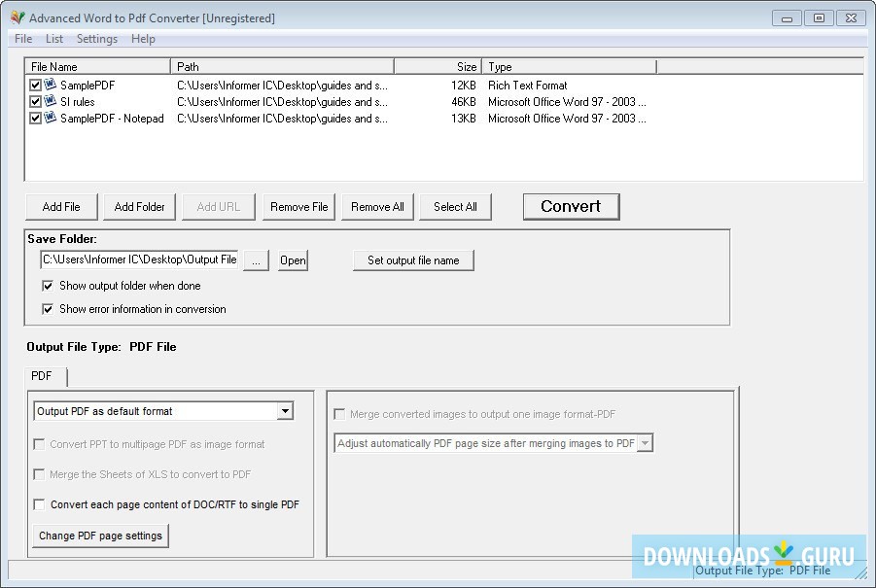The height and width of the screenshot is (588, 876).
Task: Click the Remove All button
Action: click(377, 207)
